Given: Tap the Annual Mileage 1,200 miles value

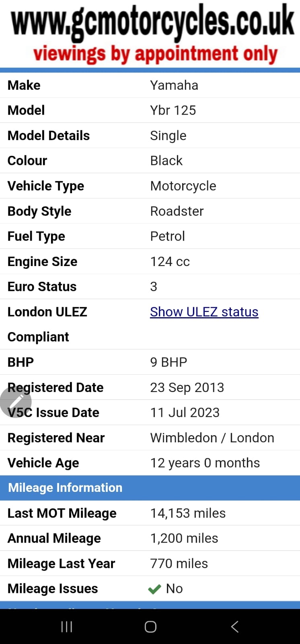Looking at the screenshot, I should tap(184, 538).
